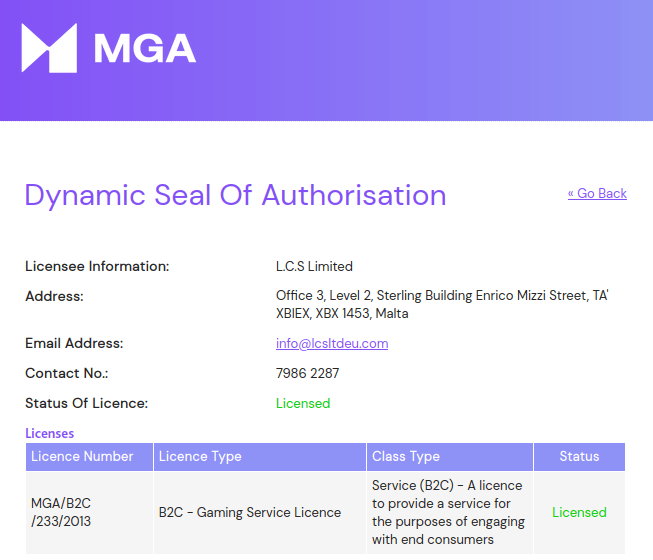Click the Licence Number column header
Viewport: 653px width, 560px height.
click(x=89, y=457)
